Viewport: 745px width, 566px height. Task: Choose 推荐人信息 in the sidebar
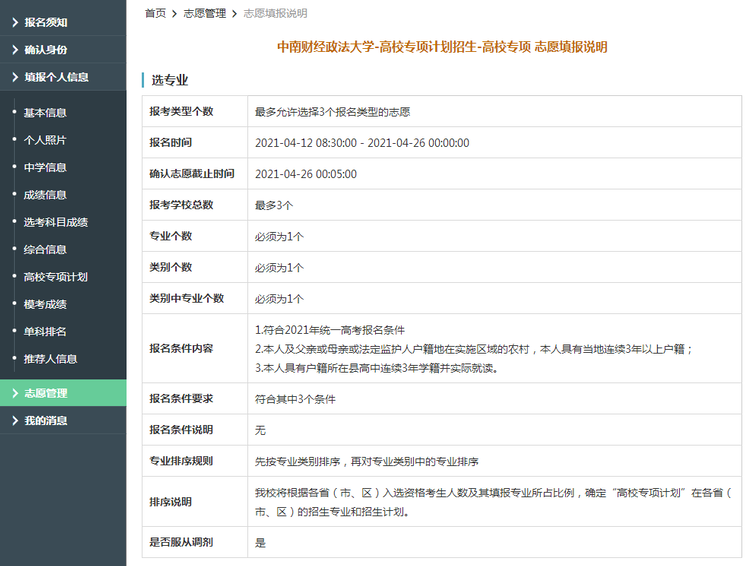50,359
